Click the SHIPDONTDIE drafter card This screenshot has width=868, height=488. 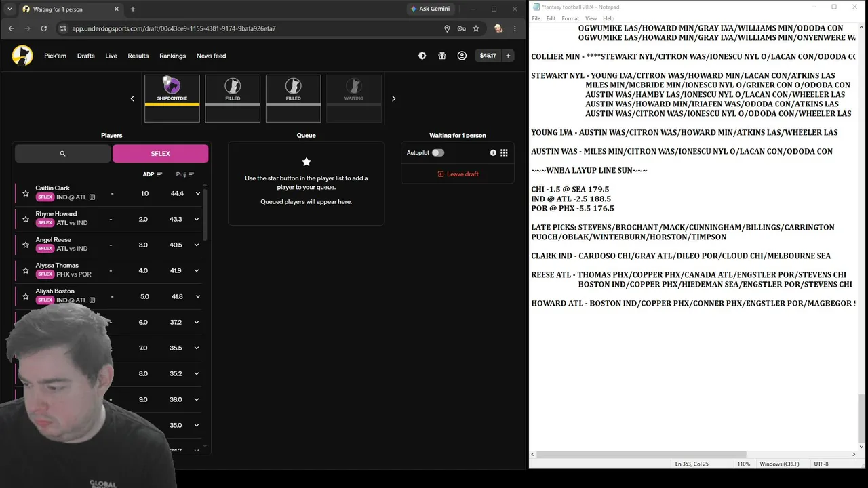point(172,98)
